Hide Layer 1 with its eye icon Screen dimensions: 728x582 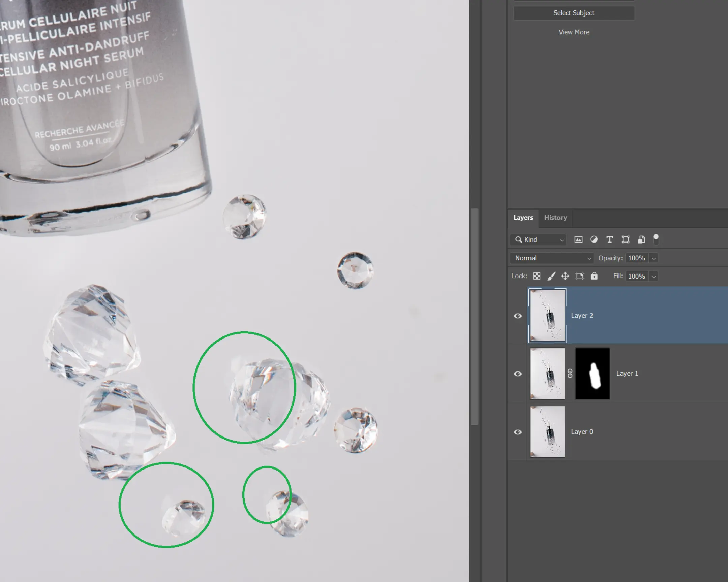tap(518, 374)
